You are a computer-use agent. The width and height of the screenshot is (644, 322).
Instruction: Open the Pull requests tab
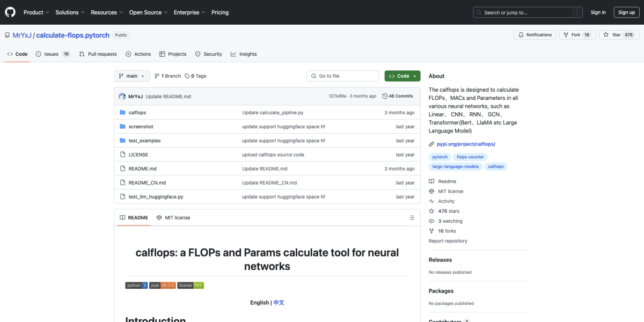[x=98, y=54]
